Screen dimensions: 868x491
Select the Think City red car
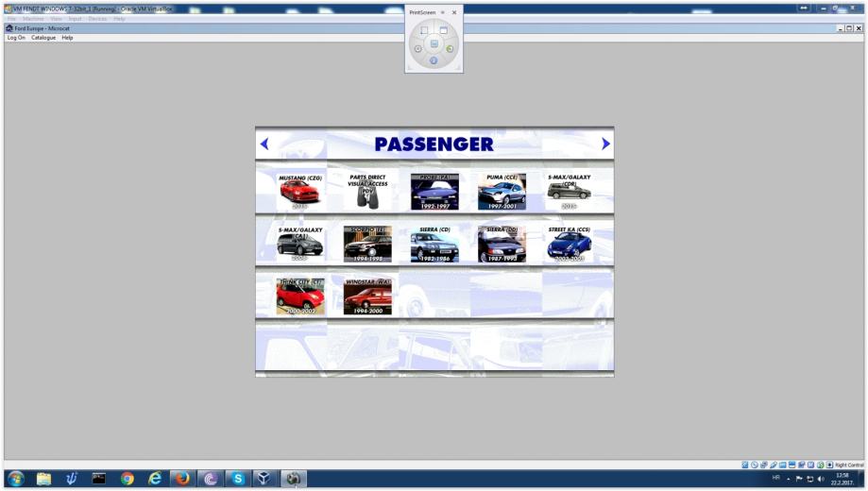[299, 296]
